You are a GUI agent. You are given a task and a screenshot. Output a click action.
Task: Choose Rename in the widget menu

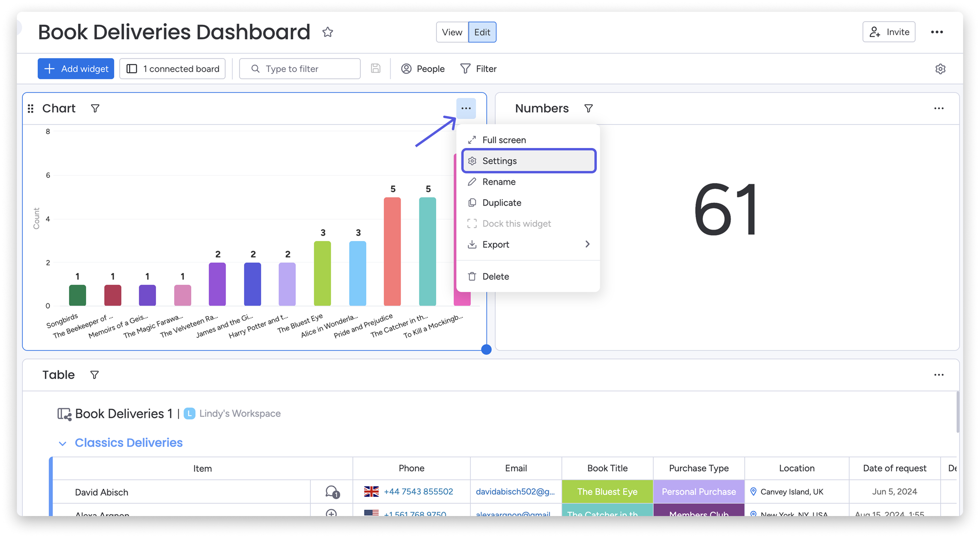pyautogui.click(x=528, y=182)
